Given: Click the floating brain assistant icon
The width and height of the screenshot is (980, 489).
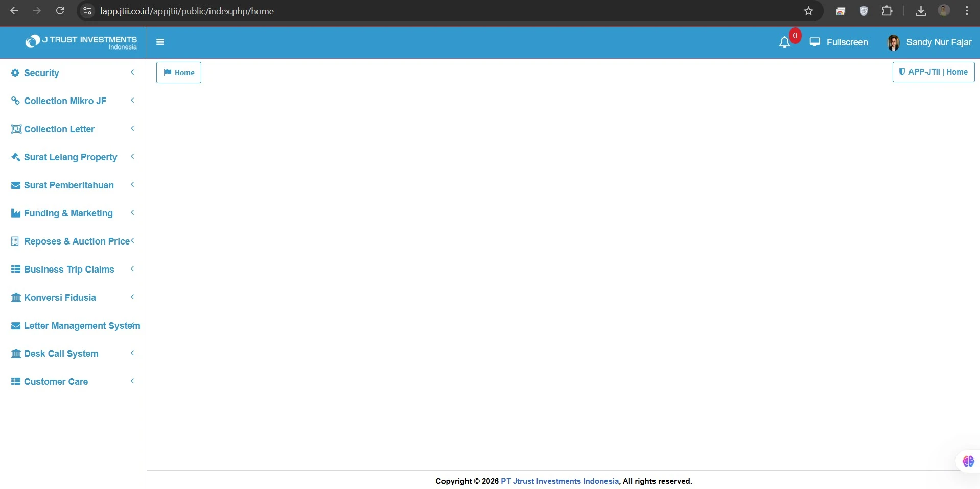Looking at the screenshot, I should point(968,461).
